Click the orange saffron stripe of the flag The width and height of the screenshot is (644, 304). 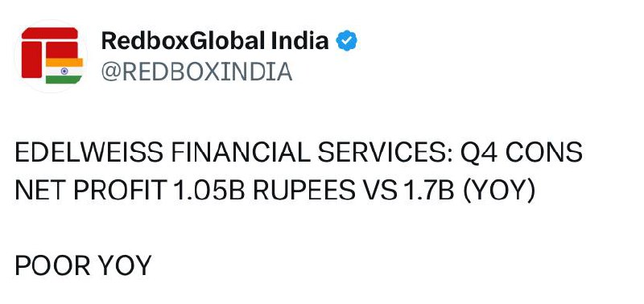64,62
